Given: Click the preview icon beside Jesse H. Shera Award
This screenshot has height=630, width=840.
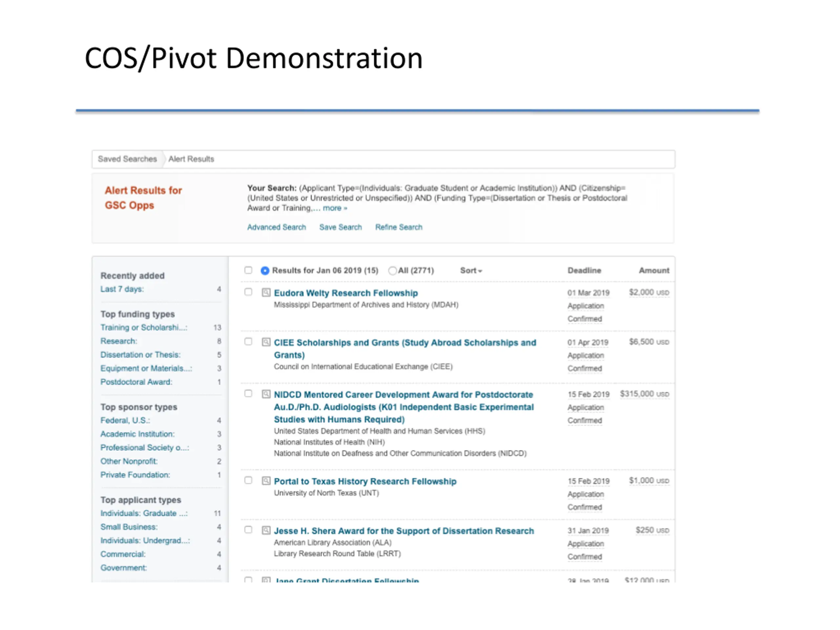Looking at the screenshot, I should click(266, 530).
